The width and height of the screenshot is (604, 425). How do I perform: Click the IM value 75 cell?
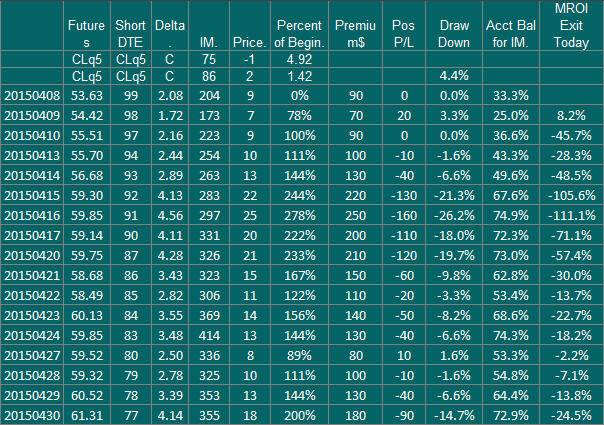(209, 59)
